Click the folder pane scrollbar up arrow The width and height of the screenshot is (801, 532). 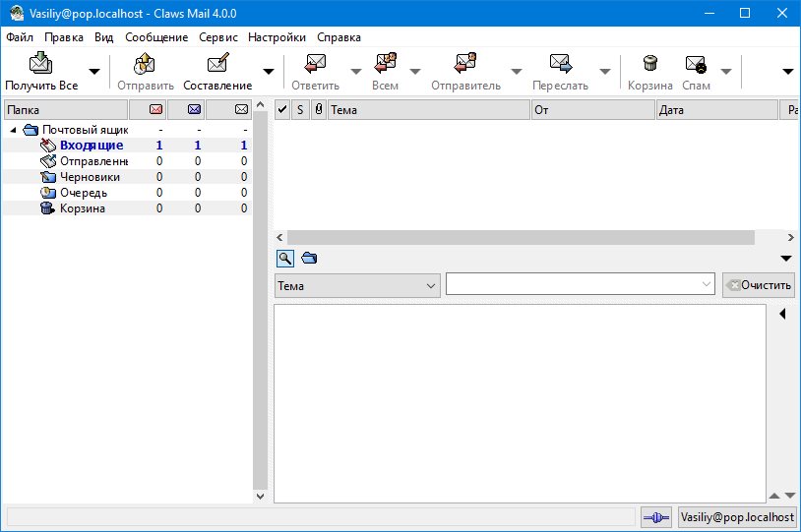click(x=260, y=105)
